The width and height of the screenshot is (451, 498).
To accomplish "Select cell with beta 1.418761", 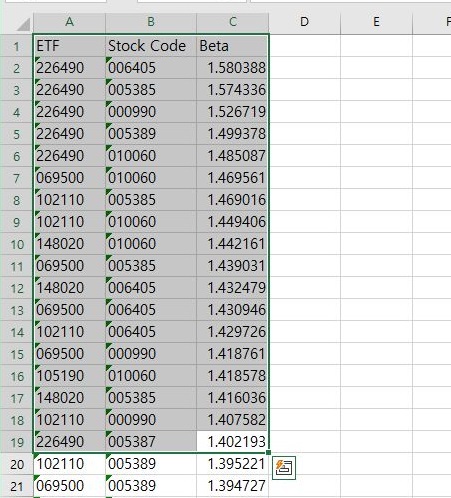I will click(233, 354).
